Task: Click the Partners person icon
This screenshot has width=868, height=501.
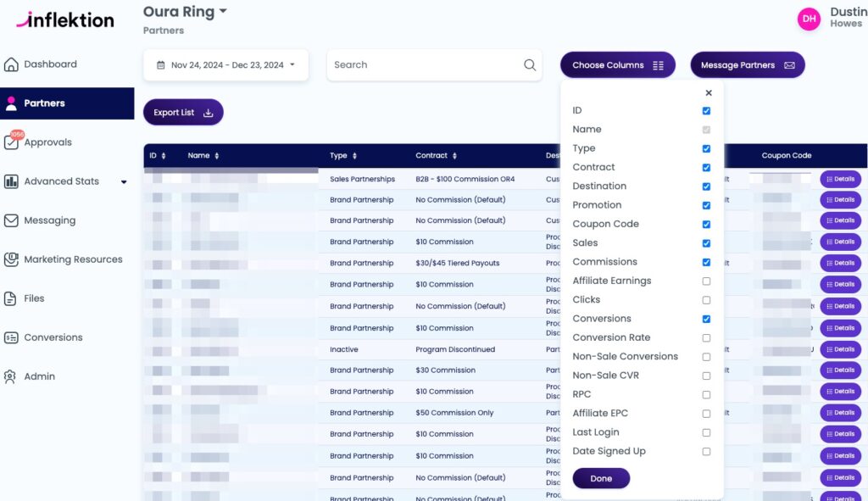Action: 11,103
